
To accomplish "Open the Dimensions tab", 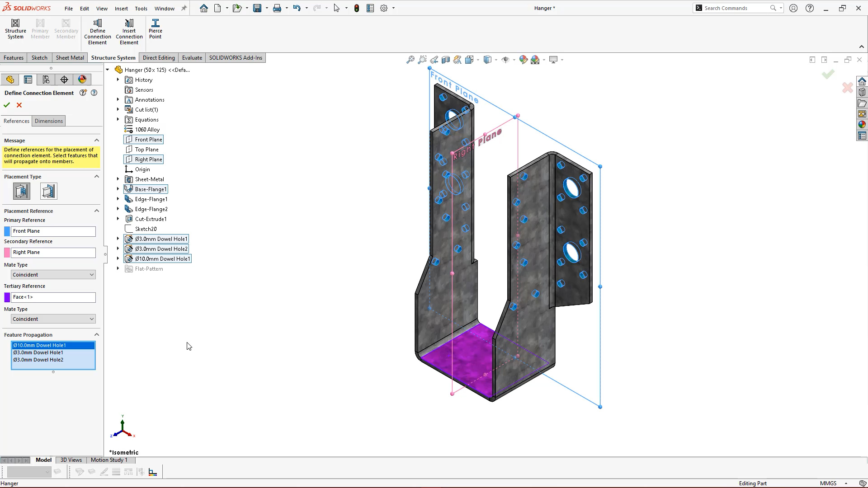I will pyautogui.click(x=48, y=121).
